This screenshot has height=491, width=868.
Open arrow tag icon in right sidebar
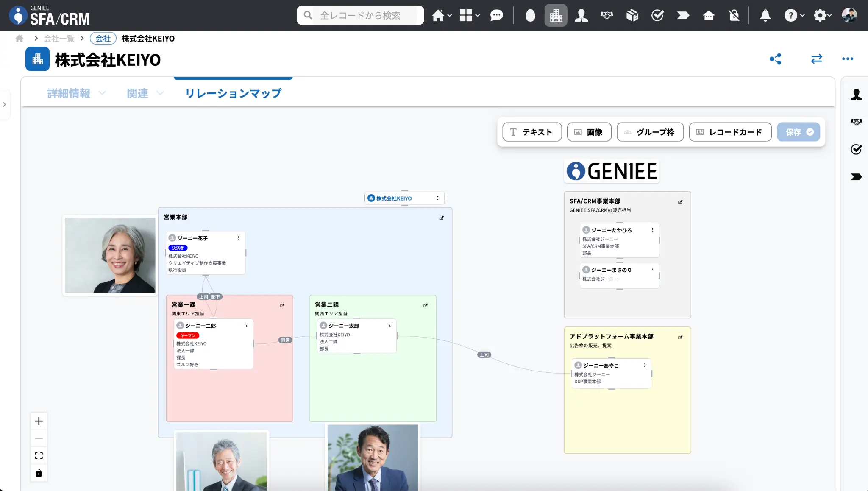click(x=856, y=177)
